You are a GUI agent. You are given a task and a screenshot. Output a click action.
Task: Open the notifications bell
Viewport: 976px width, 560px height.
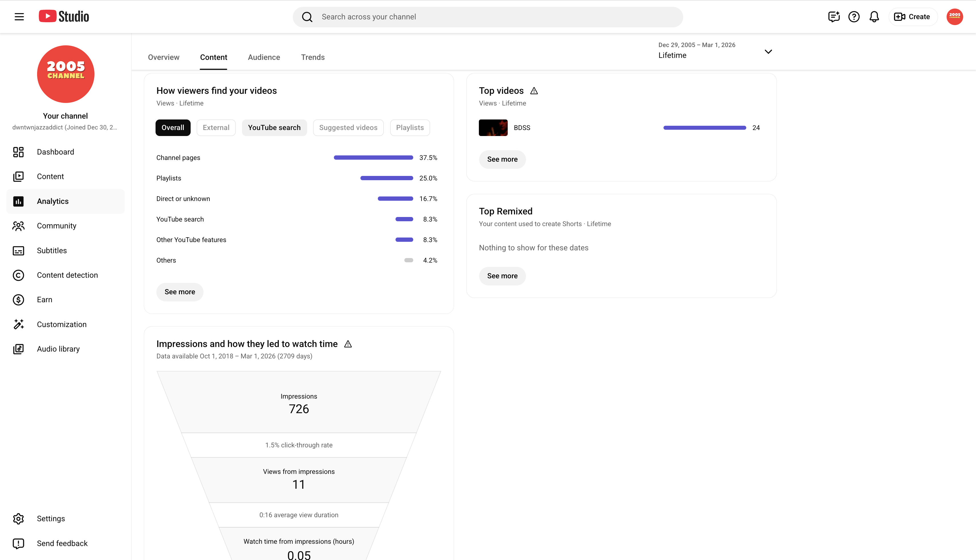click(874, 17)
